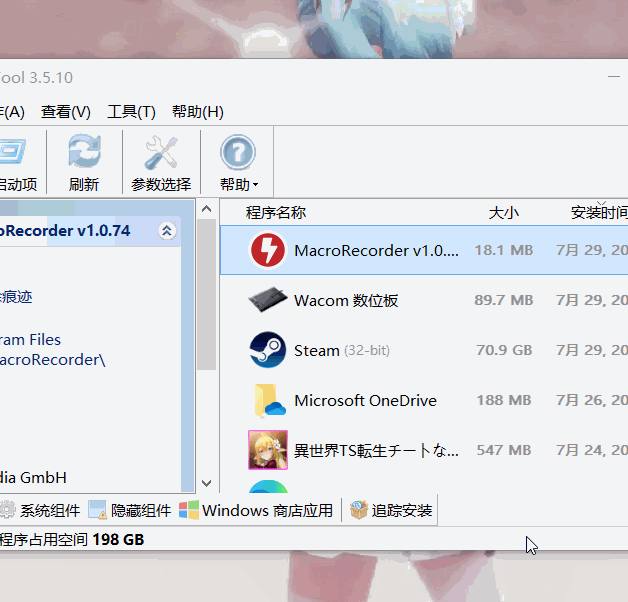This screenshot has width=628, height=602.
Task: Click the Traced install (追踪安装) box icon
Action: click(x=358, y=510)
